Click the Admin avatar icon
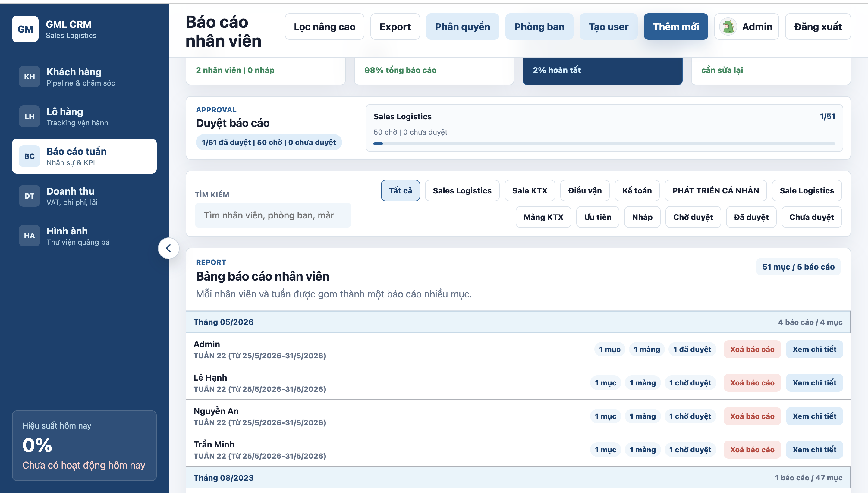This screenshot has width=868, height=493. click(x=728, y=27)
